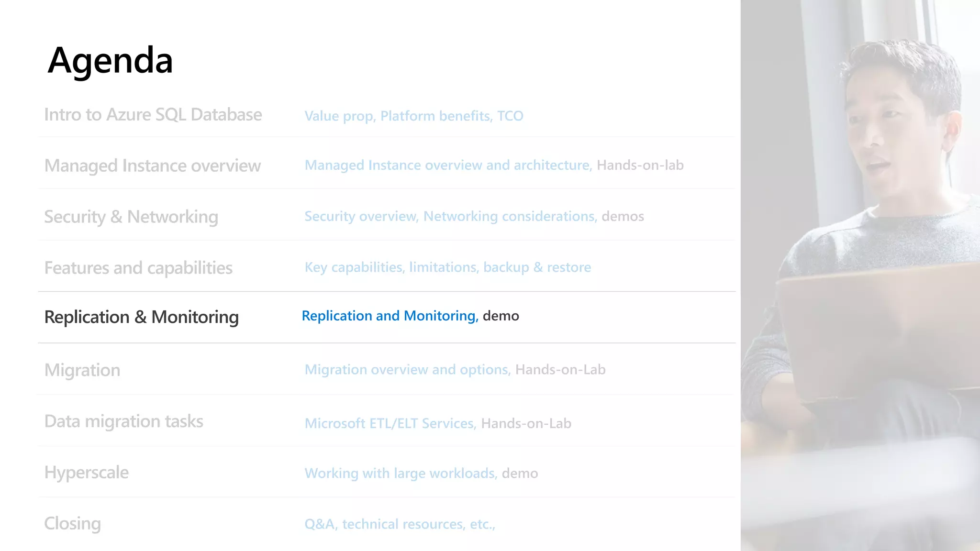Select the Data migration tasks heading

coord(123,421)
